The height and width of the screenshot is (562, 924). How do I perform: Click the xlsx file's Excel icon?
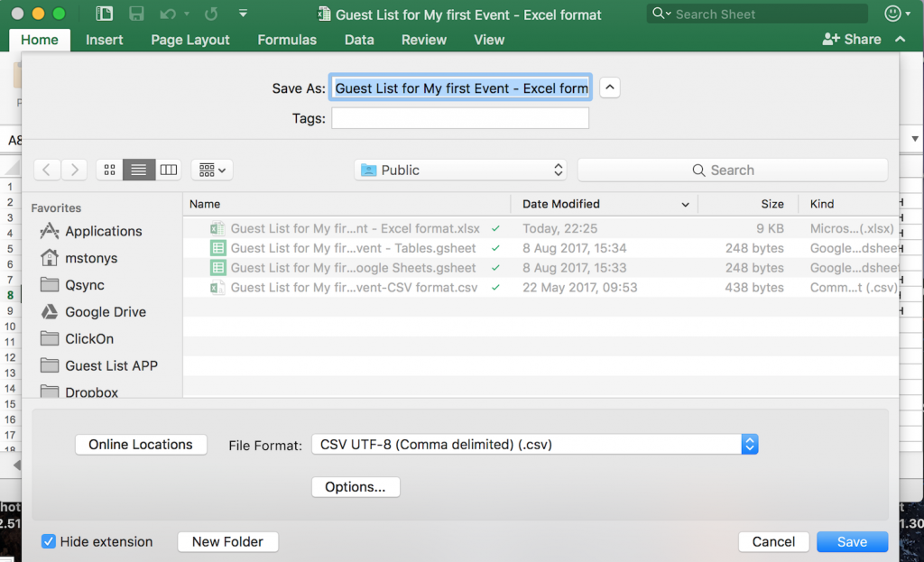tap(217, 228)
